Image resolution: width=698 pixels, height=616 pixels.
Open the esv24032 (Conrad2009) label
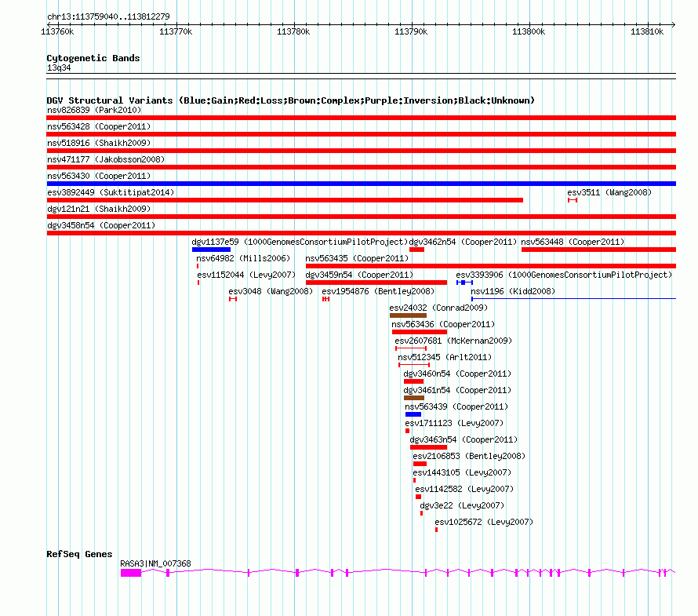pos(438,308)
